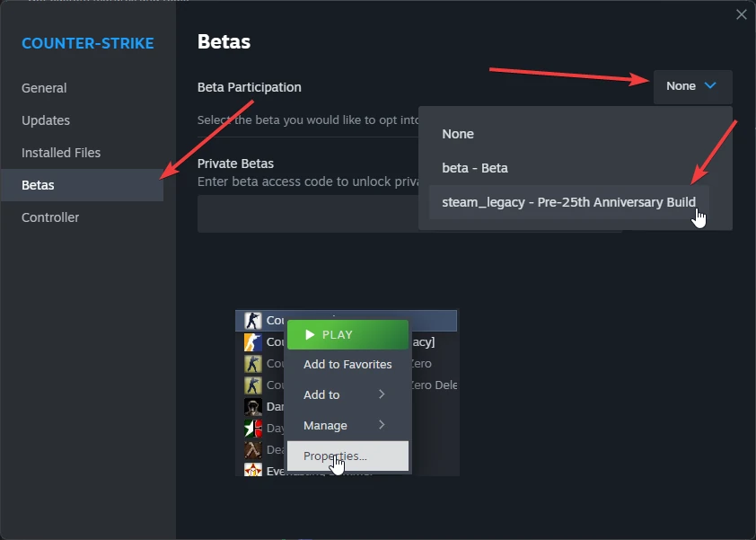Click the gas mask game icon
Screen dimensions: 756x540
click(x=252, y=407)
